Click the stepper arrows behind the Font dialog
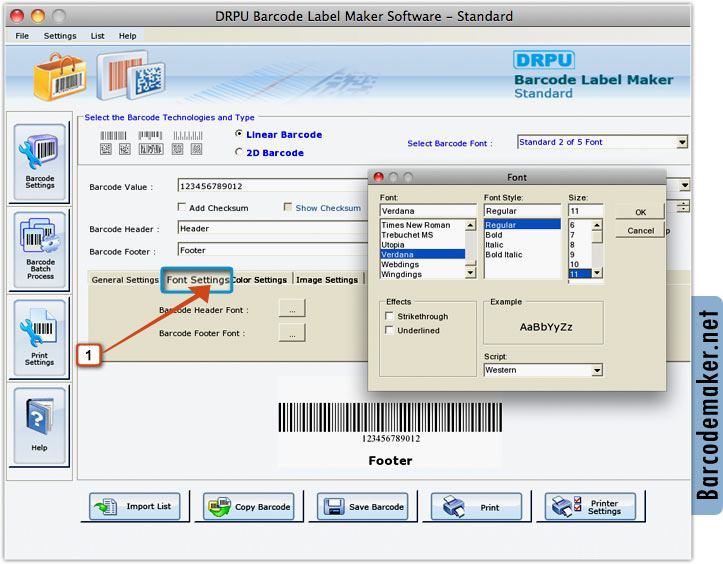723x564 pixels. coord(683,206)
